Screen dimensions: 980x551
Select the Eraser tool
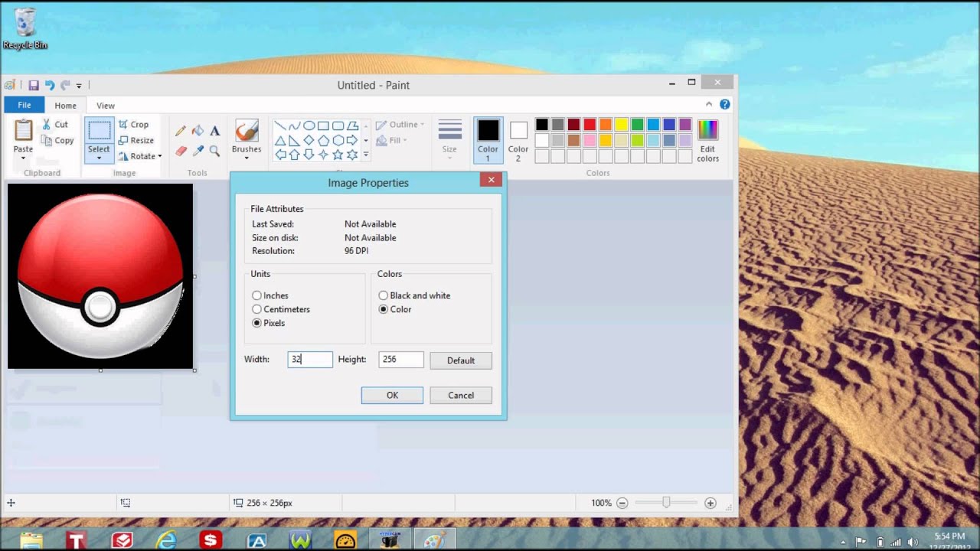pos(181,151)
